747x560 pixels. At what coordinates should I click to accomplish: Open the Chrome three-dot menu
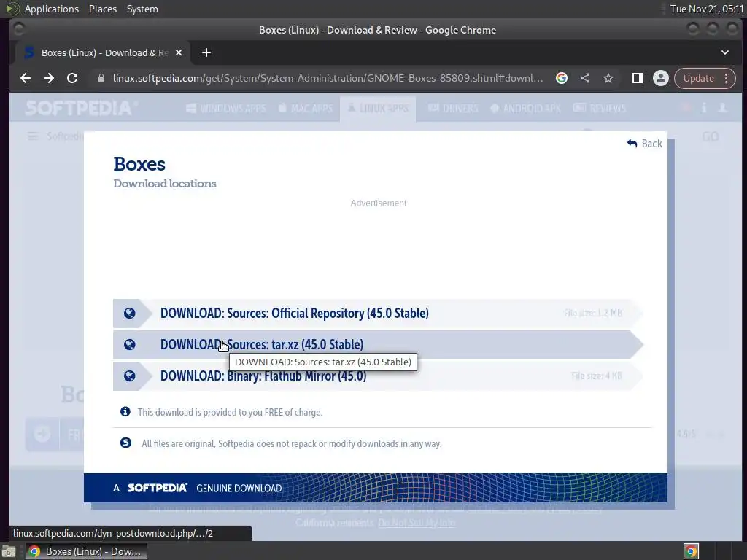click(727, 78)
